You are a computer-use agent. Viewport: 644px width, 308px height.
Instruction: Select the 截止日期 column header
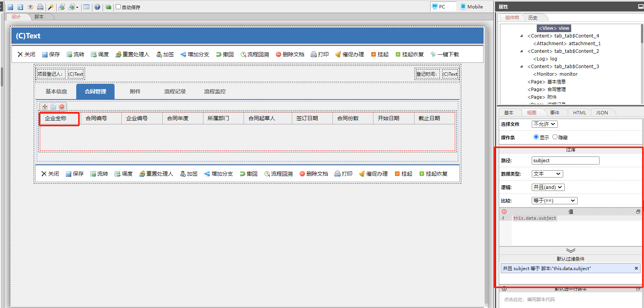(x=434, y=118)
